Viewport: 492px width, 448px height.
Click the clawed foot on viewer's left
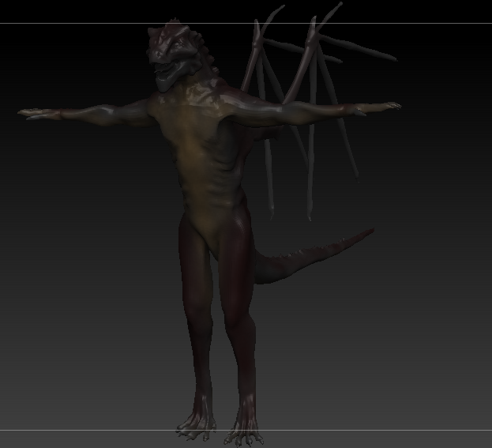click(197, 425)
